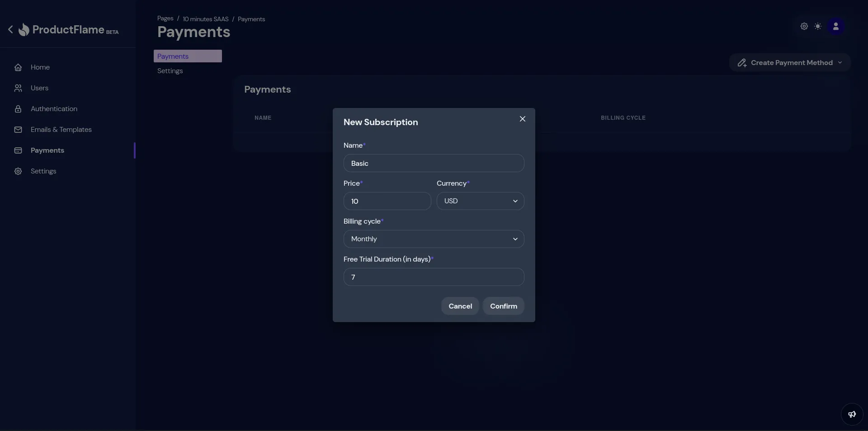Toggle light mode with sun icon
This screenshot has width=868, height=431.
[817, 26]
